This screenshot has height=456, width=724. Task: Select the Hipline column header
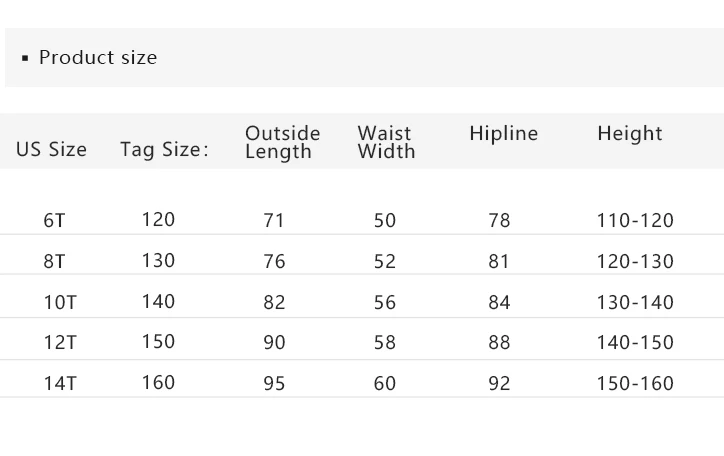tap(503, 134)
